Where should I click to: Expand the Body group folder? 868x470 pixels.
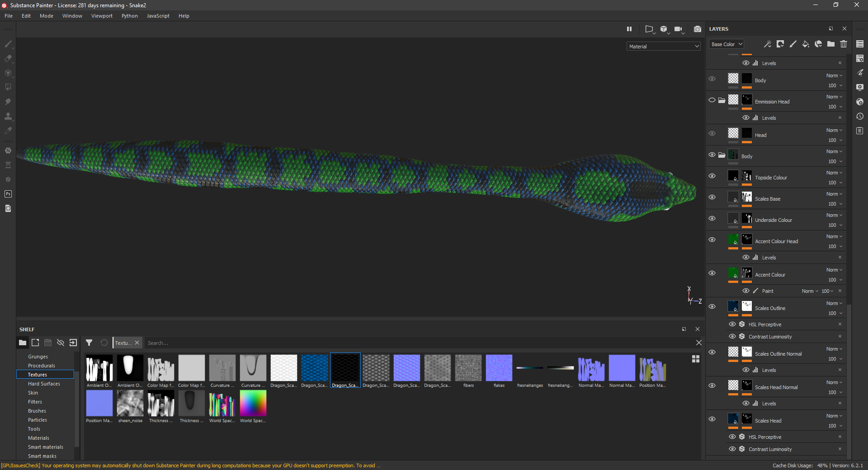coord(722,155)
